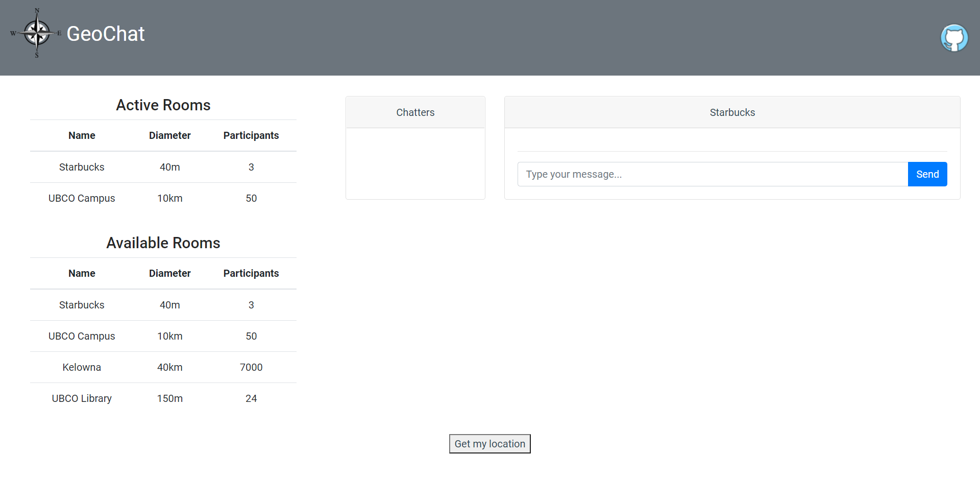This screenshot has height=478, width=980.
Task: Click the 7000 participants value for Kelowna
Action: click(x=251, y=367)
